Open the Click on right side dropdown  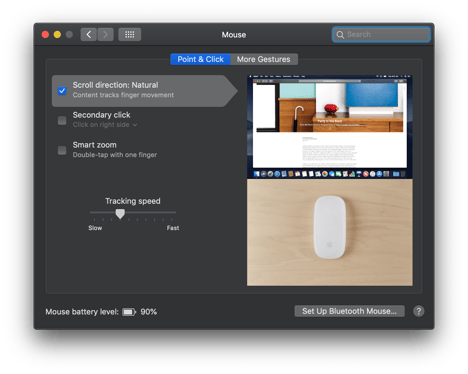click(x=105, y=125)
